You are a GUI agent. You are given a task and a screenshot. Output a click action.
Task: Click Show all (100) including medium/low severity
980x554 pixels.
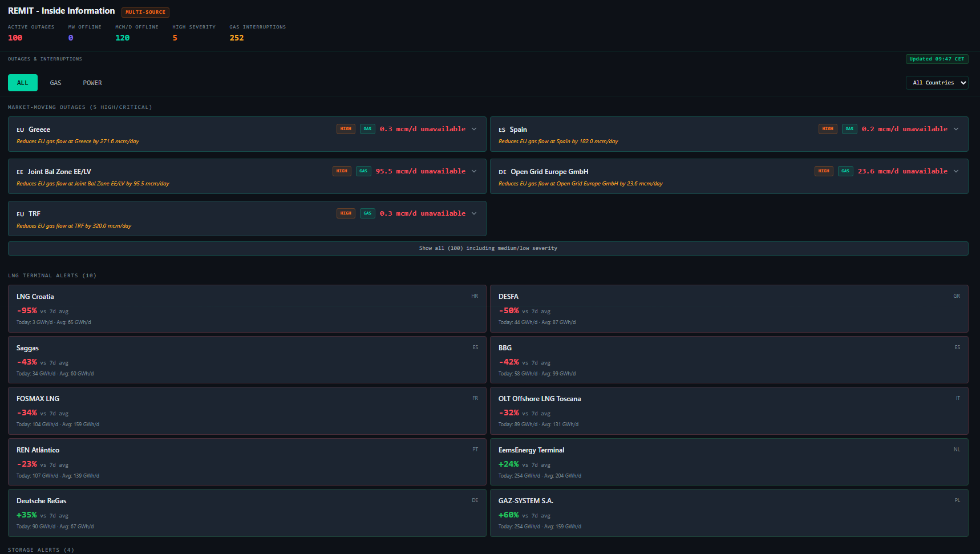[x=488, y=248]
